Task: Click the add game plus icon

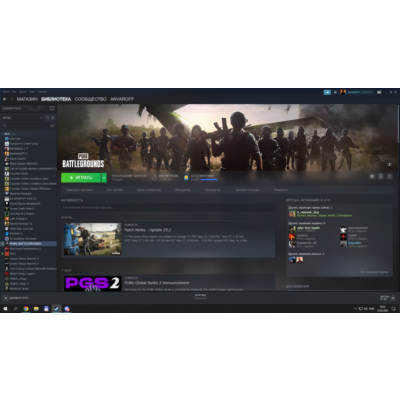Action: 6,298
